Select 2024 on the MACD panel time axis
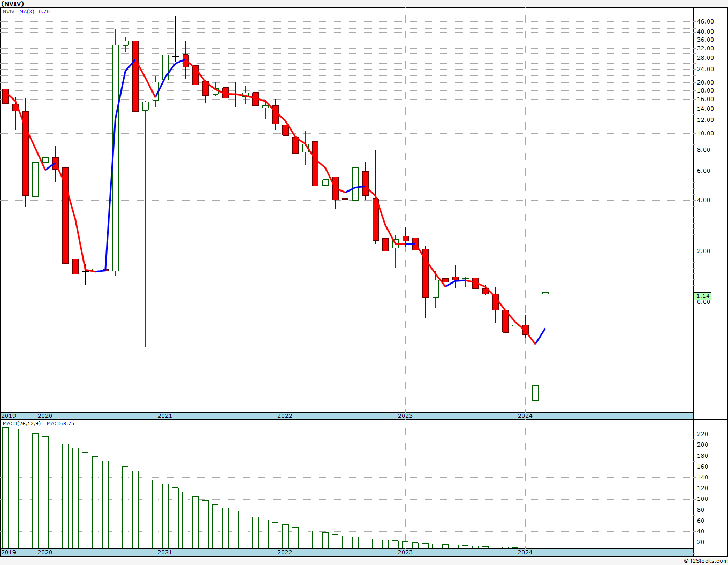 click(x=525, y=552)
